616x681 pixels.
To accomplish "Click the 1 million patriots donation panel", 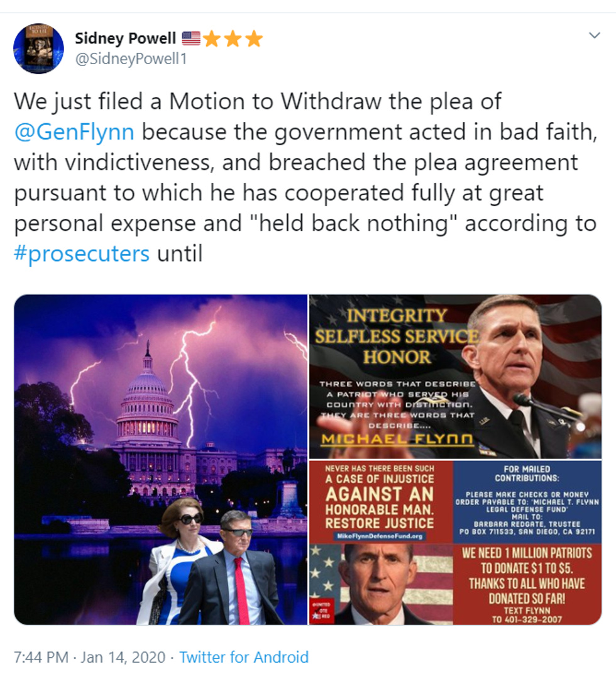I will 527,585.
